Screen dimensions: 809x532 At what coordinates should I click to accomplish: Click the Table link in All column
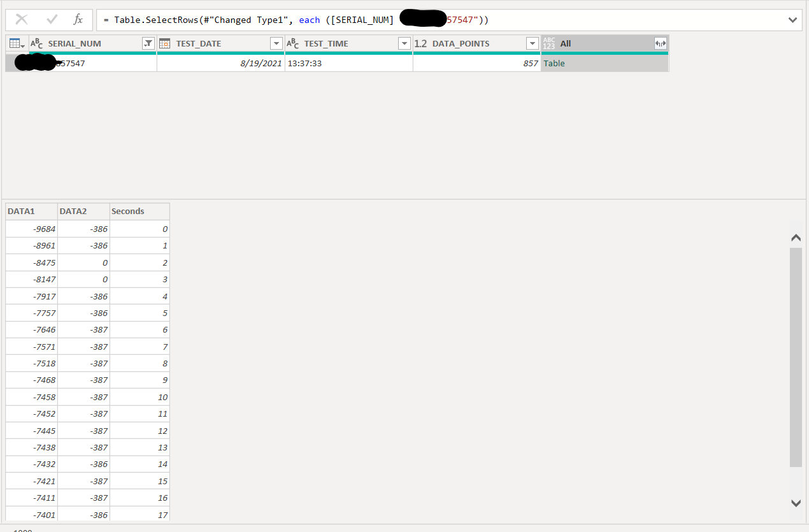pyautogui.click(x=554, y=63)
